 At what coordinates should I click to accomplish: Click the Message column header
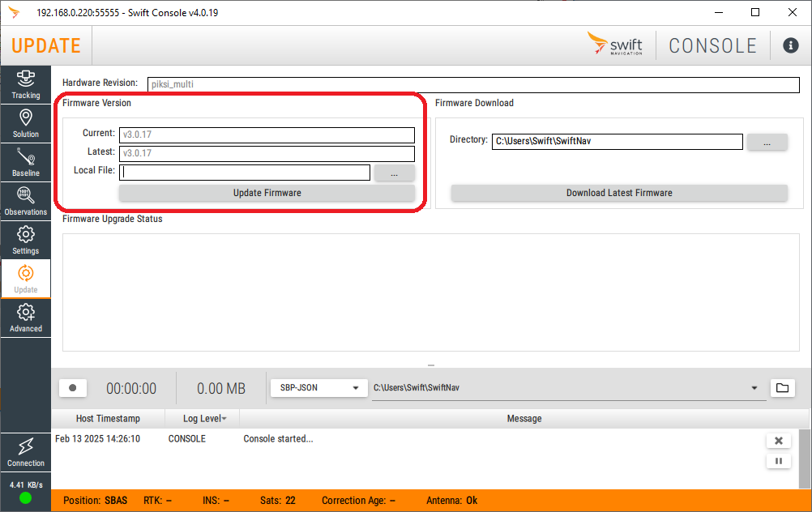tap(524, 418)
